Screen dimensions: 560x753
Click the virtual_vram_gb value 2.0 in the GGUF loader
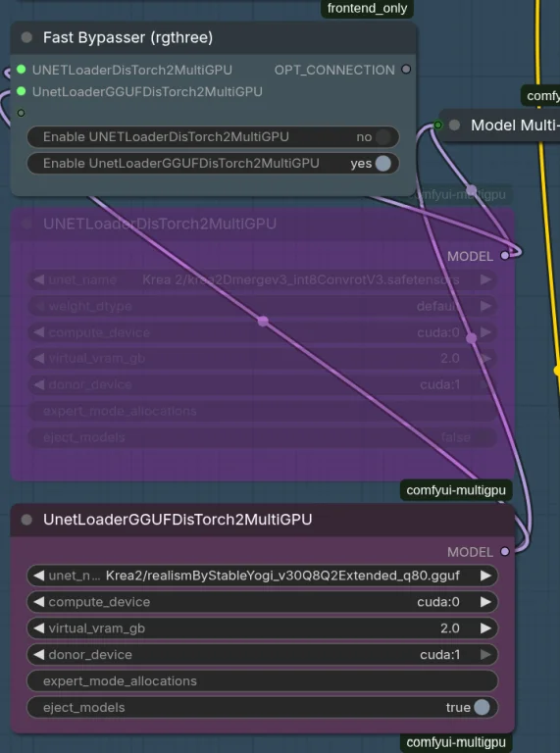[450, 628]
